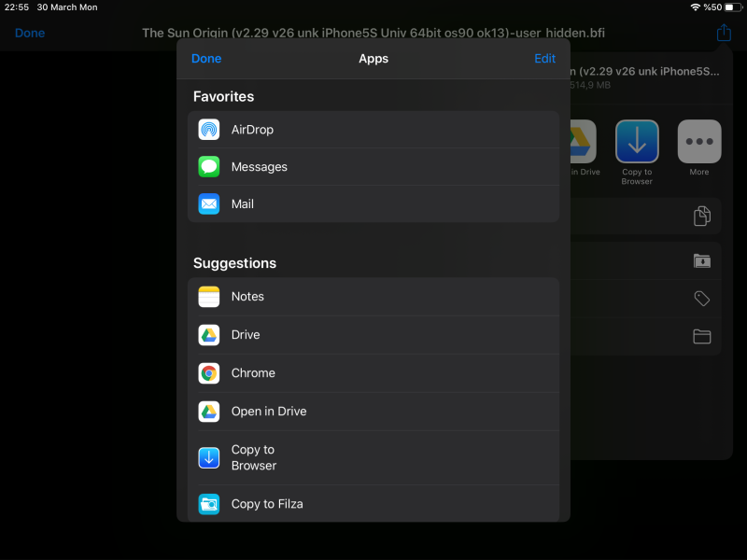Open the More three-dots button
Image resolution: width=747 pixels, height=560 pixels.
click(x=699, y=142)
